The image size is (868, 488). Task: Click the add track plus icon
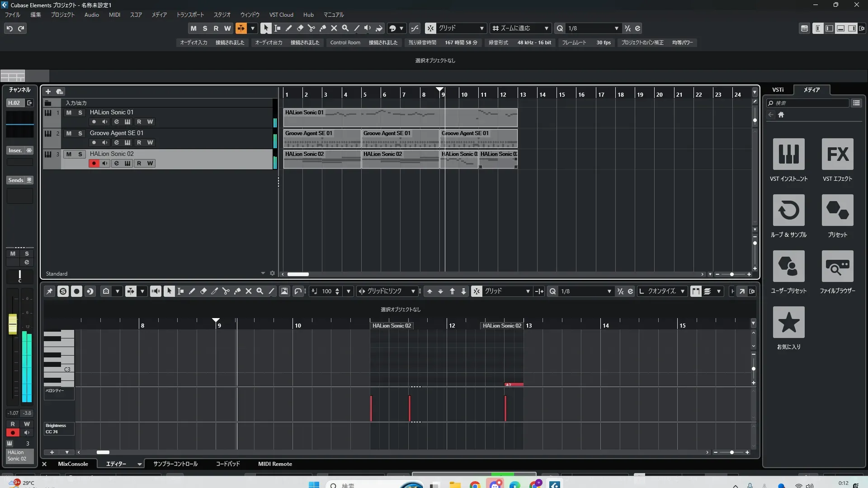point(48,91)
